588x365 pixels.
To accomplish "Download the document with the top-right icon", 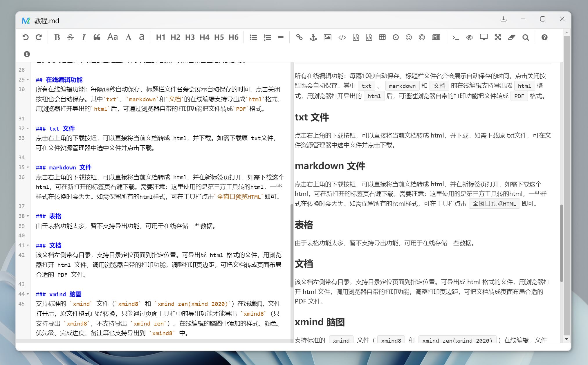I will (x=503, y=19).
